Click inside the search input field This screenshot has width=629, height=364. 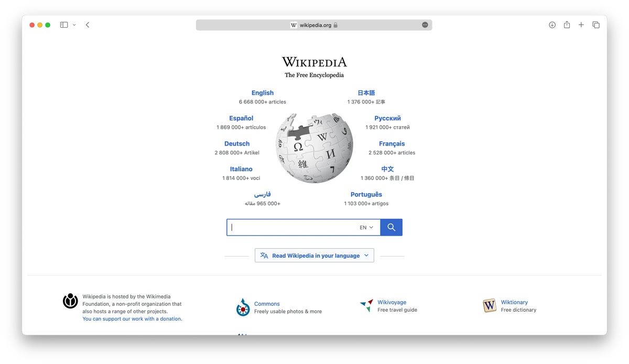coord(294,227)
